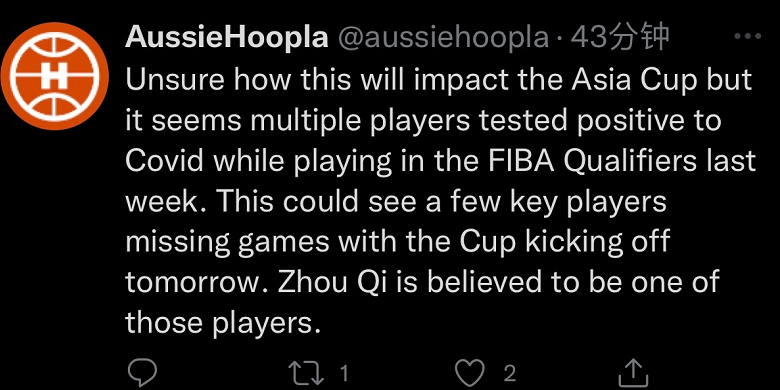Open AussieHoopla's orange basketball avatar
This screenshot has width=780, height=390.
(x=54, y=76)
